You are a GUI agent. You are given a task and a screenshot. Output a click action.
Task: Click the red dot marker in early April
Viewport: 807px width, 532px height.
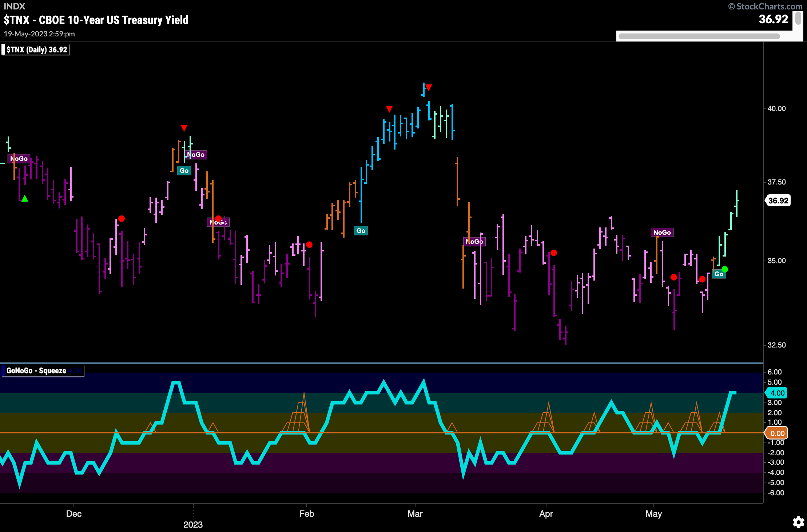click(554, 253)
